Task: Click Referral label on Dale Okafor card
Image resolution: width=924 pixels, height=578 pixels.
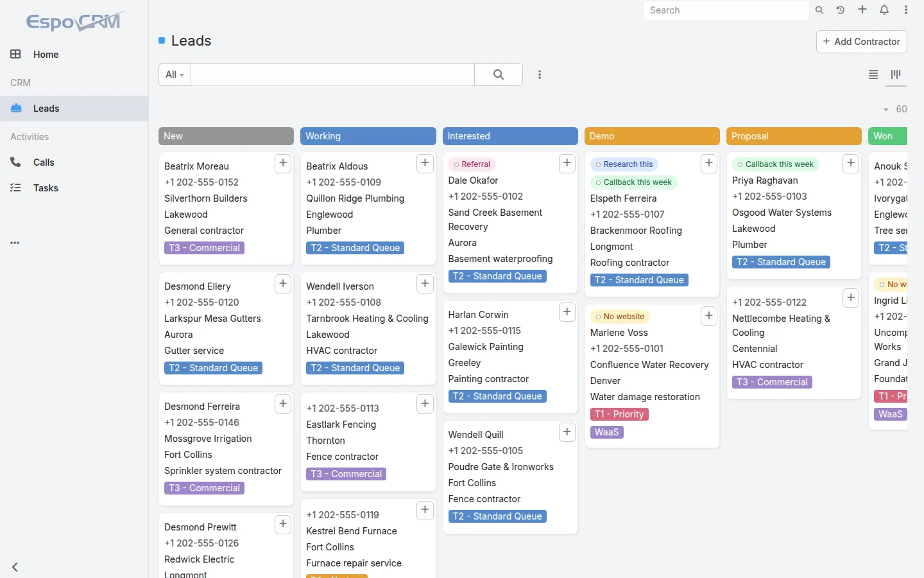Action: (x=472, y=164)
